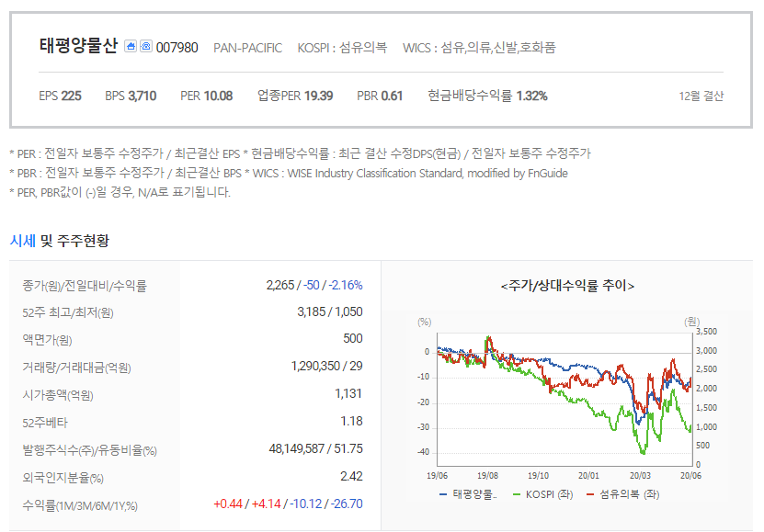Click the 액면가(원) row label
The image size is (764, 532).
pos(47,340)
